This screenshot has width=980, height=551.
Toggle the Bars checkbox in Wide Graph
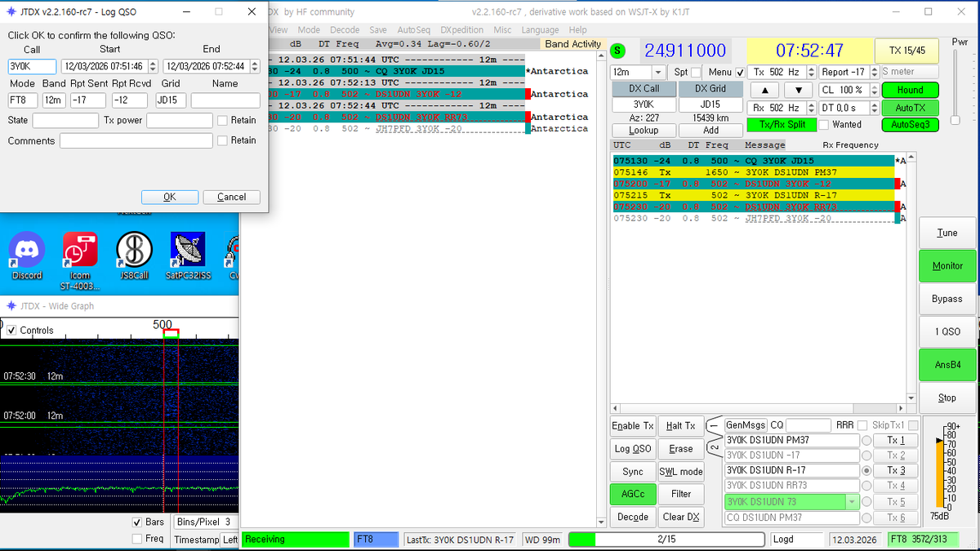click(x=137, y=522)
